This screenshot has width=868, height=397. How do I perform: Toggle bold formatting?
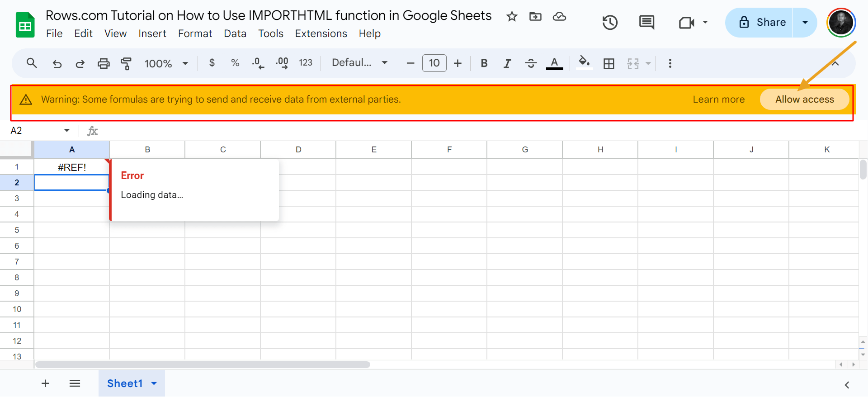pyautogui.click(x=484, y=63)
